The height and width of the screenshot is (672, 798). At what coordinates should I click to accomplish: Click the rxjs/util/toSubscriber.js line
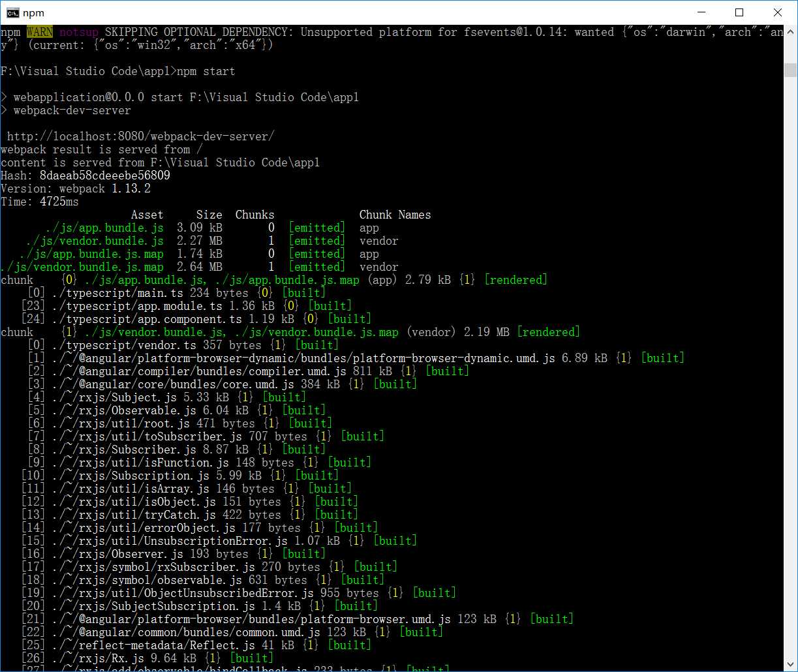coord(206,436)
